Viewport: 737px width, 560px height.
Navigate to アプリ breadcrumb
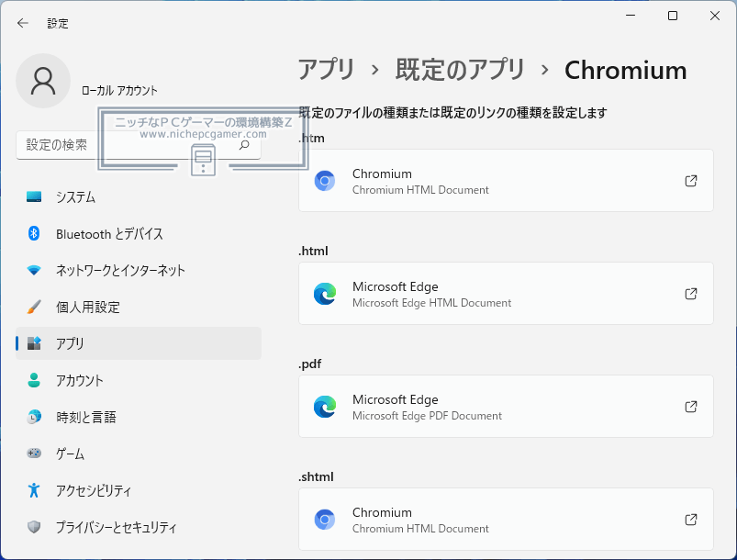coord(326,70)
